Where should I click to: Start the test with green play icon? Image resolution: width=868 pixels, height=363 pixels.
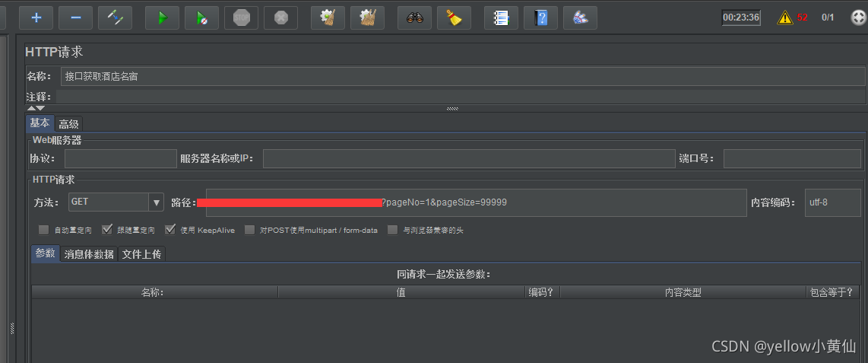tap(162, 18)
